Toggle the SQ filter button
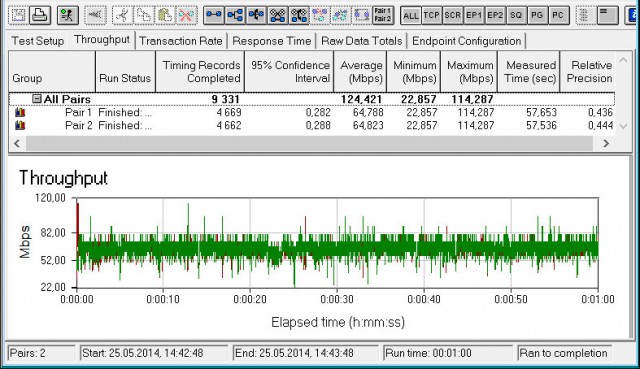This screenshot has height=369, width=640. point(516,16)
